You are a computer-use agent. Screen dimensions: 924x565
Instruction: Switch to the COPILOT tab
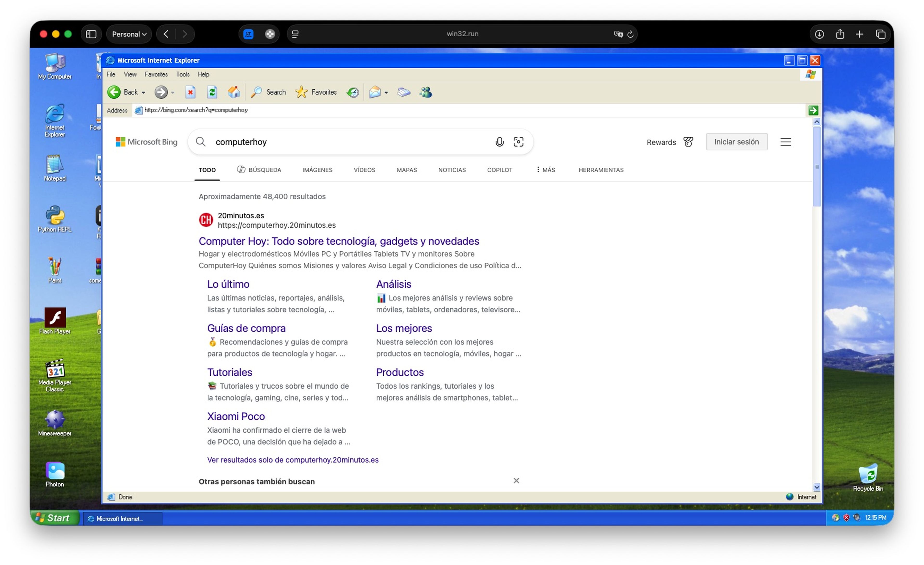coord(500,170)
